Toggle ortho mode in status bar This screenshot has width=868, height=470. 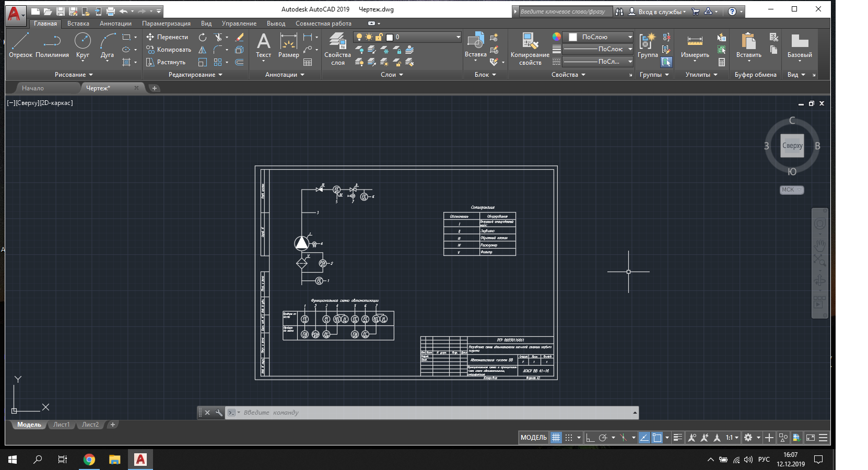click(590, 438)
